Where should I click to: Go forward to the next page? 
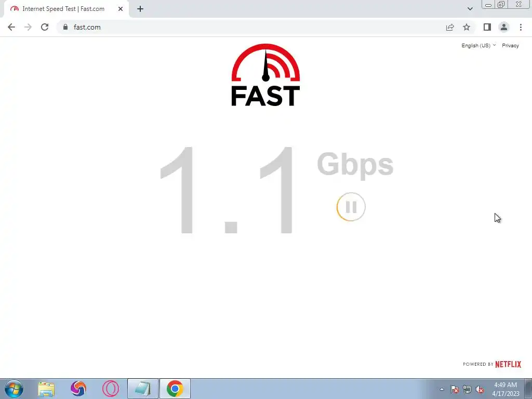coord(28,27)
